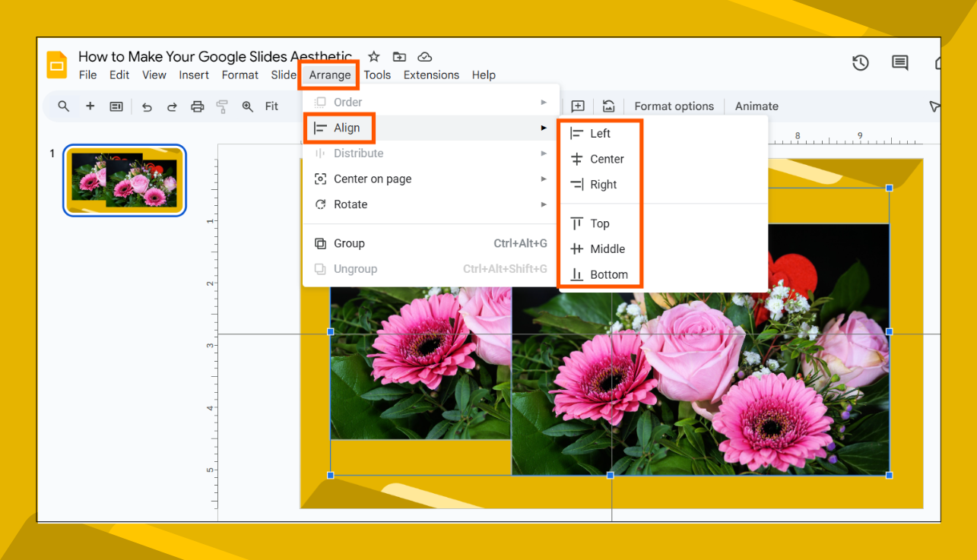977x560 pixels.
Task: Click the Format options button
Action: (x=674, y=106)
